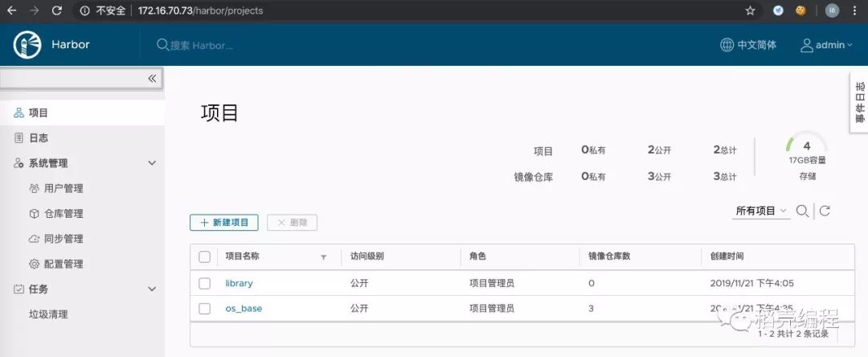
Task: Open the os_base project link
Action: [x=244, y=309]
